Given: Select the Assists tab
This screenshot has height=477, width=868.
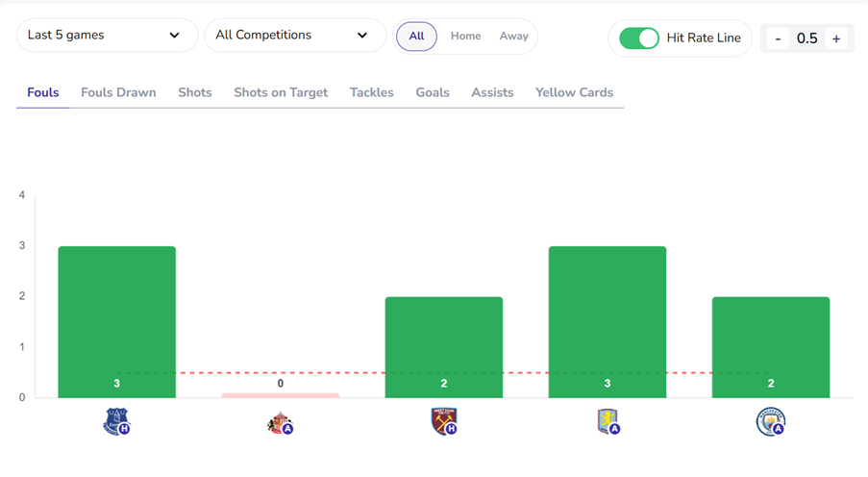Looking at the screenshot, I should point(492,92).
